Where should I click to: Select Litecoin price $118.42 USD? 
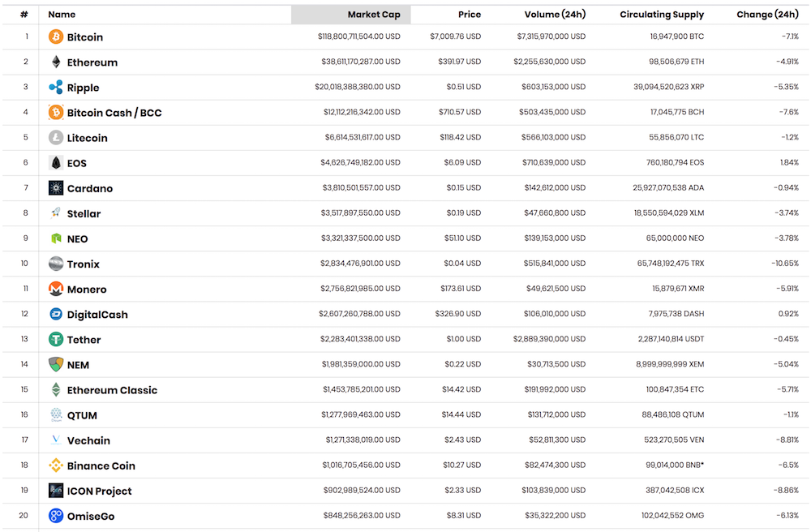pos(461,138)
